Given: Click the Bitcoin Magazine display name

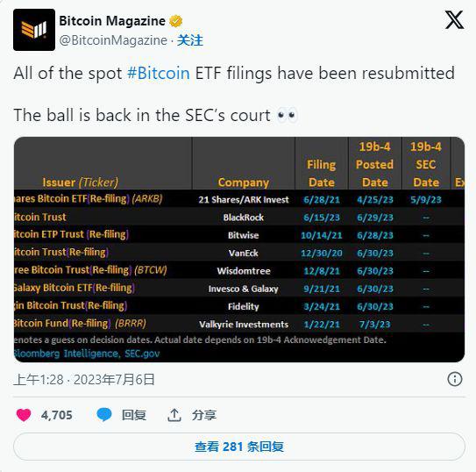Looking at the screenshot, I should (112, 21).
